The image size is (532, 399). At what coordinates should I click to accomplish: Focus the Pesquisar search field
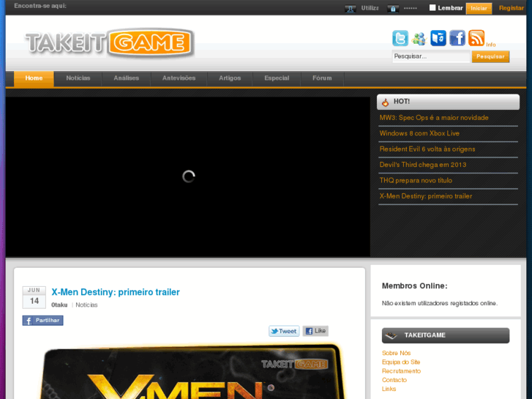tap(431, 56)
